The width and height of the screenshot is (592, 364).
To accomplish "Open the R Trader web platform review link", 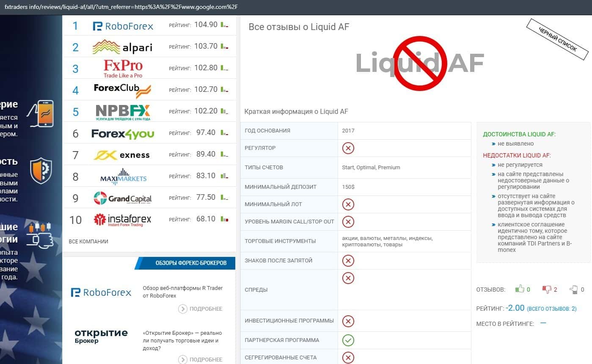I will click(x=183, y=292).
